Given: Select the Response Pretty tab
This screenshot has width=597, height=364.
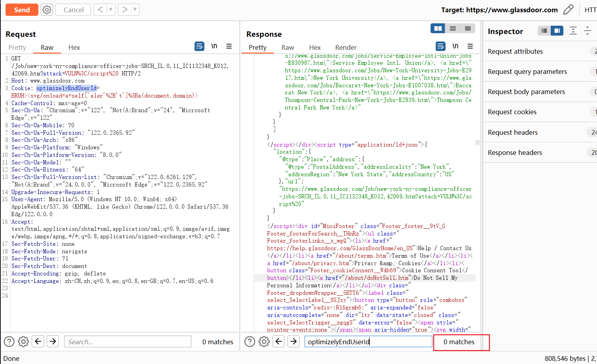Looking at the screenshot, I should pos(258,47).
